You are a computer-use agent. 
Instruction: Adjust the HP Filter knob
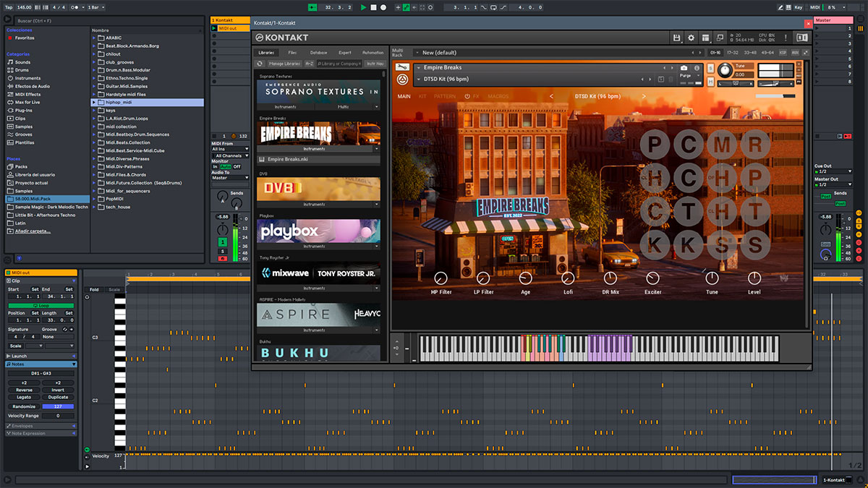[441, 278]
